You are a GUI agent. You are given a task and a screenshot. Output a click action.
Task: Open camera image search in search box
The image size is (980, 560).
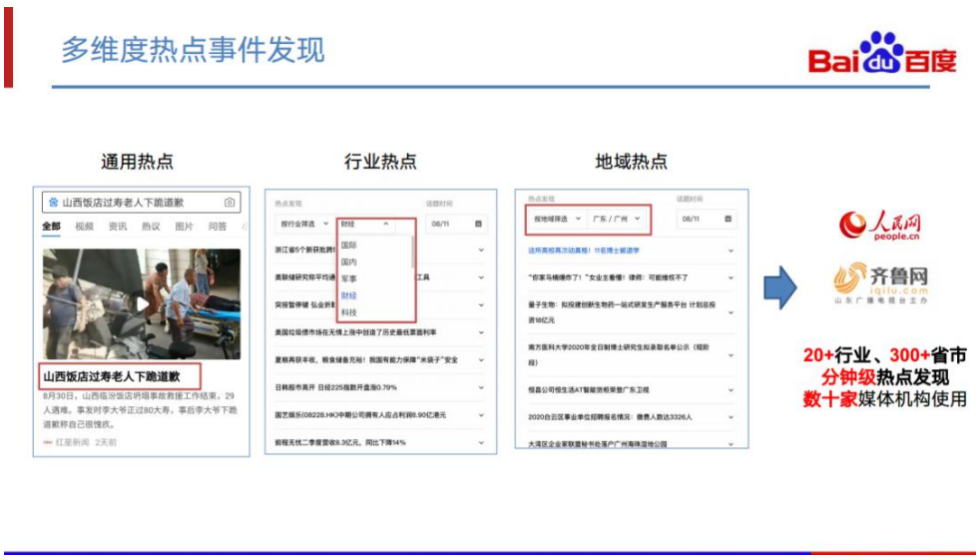click(230, 203)
